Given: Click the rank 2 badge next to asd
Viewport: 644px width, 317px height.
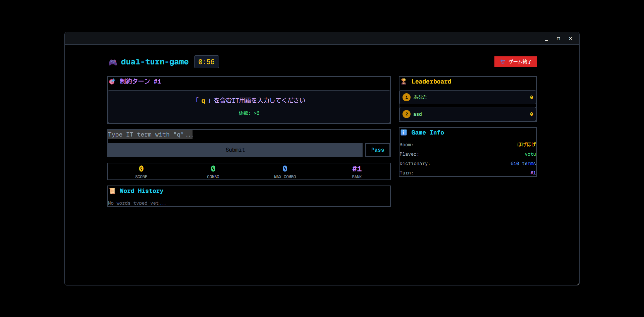Looking at the screenshot, I should pos(407,114).
